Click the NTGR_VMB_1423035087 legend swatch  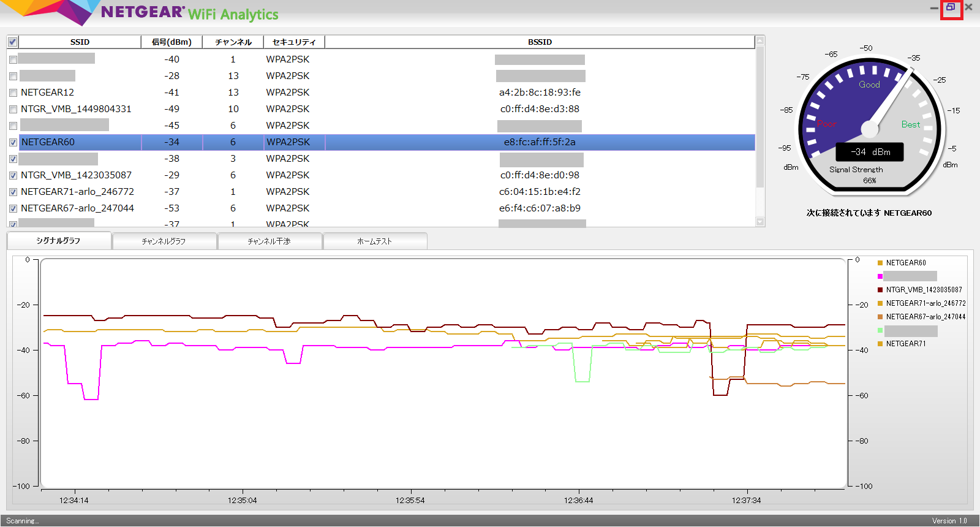(x=880, y=290)
